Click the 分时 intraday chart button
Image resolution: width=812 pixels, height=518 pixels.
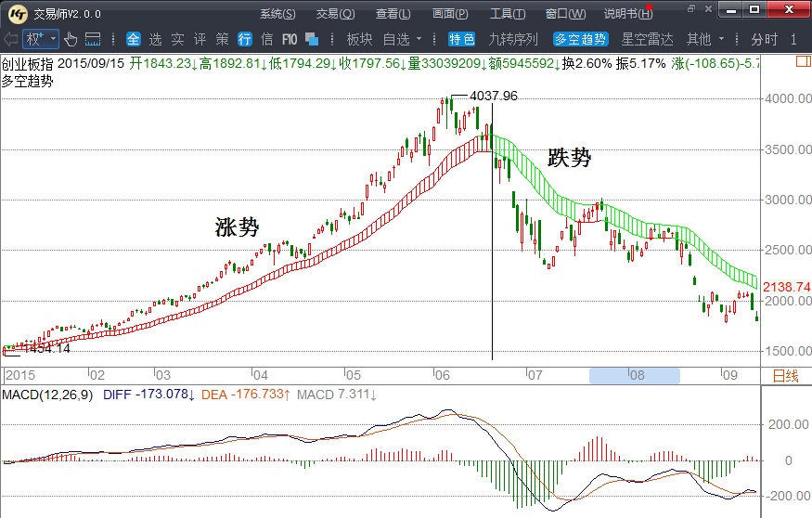pos(765,39)
